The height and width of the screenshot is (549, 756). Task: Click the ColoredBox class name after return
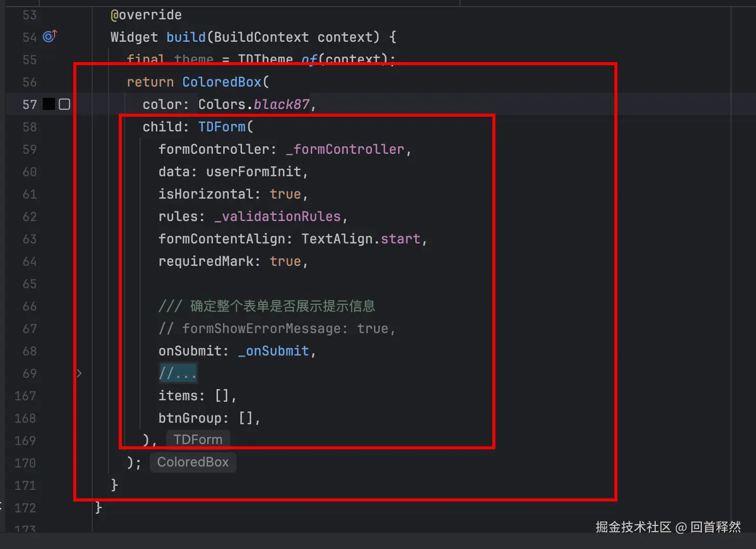[x=222, y=82]
